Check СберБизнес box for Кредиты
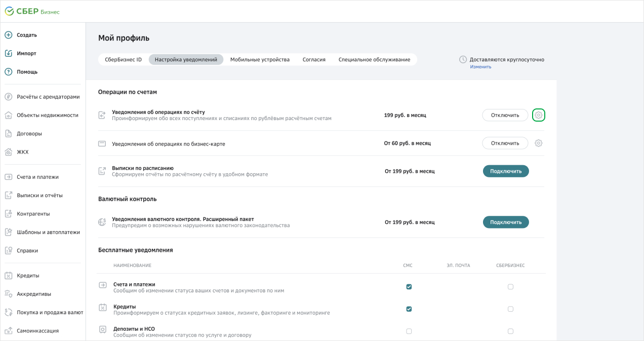Viewport: 644px width, 341px height. click(x=510, y=309)
